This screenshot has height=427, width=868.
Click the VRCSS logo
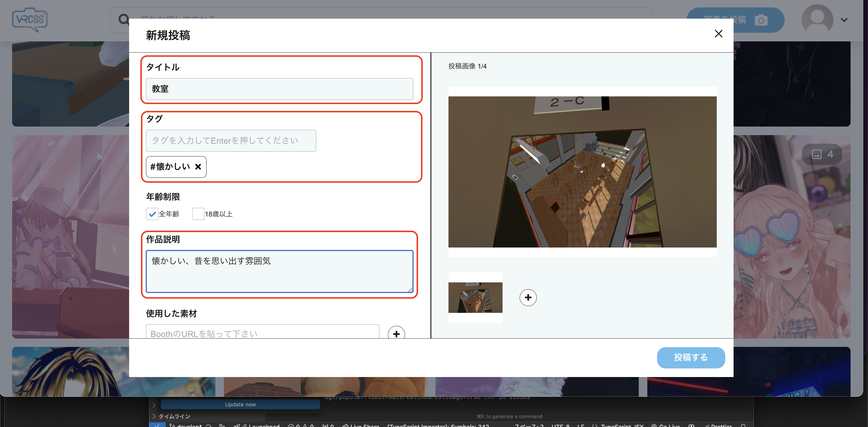coord(30,20)
